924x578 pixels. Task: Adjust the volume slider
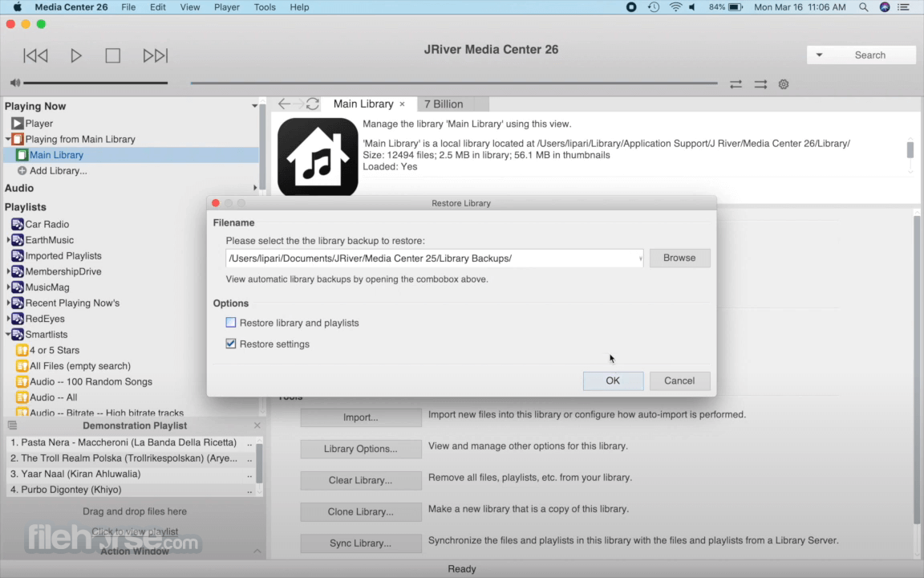coord(95,83)
